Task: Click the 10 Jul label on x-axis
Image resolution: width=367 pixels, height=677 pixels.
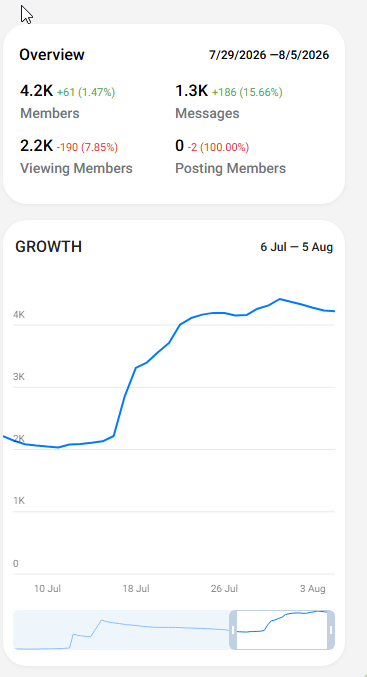Action: pyautogui.click(x=47, y=589)
